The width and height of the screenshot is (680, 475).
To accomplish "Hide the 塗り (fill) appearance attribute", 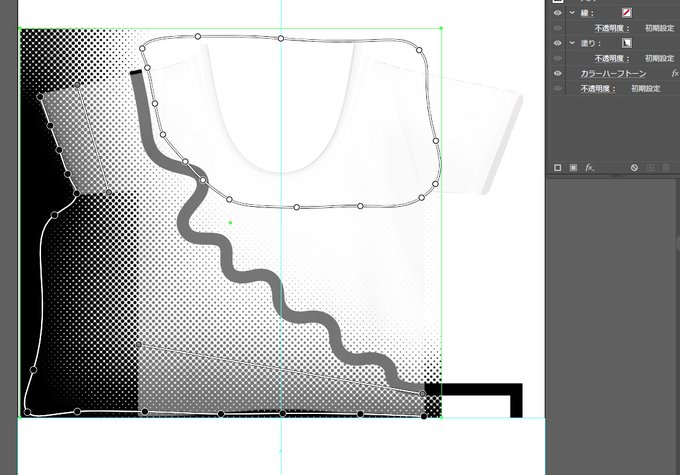I will pyautogui.click(x=558, y=43).
